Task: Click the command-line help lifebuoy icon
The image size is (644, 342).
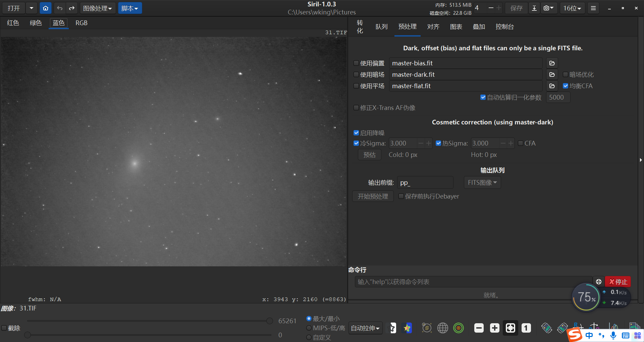Action: tap(599, 282)
